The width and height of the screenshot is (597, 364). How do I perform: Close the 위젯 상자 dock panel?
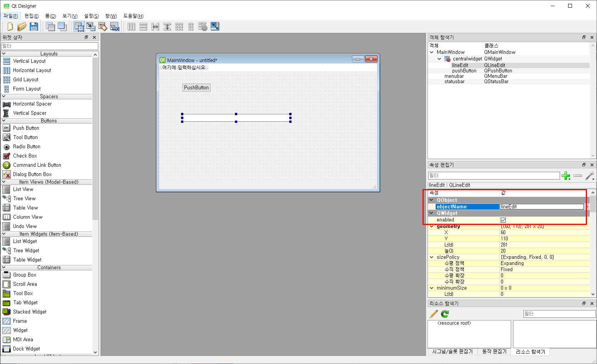(94, 37)
